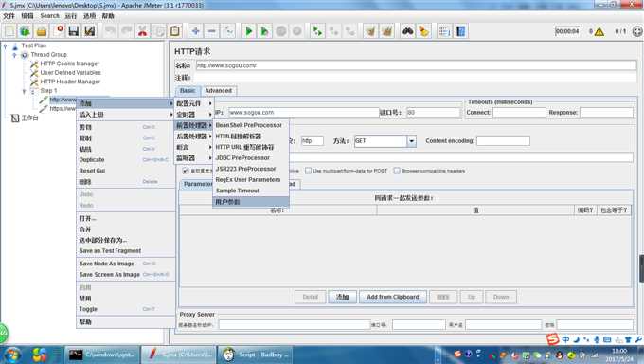Select Save Screen As Image
Image resolution: width=644 pixels, height=364 pixels.
[x=125, y=274]
